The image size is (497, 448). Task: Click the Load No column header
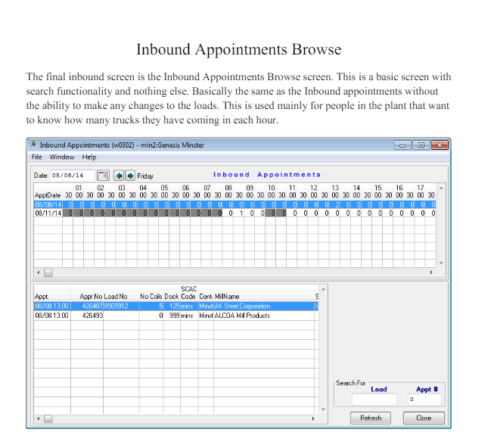(116, 296)
